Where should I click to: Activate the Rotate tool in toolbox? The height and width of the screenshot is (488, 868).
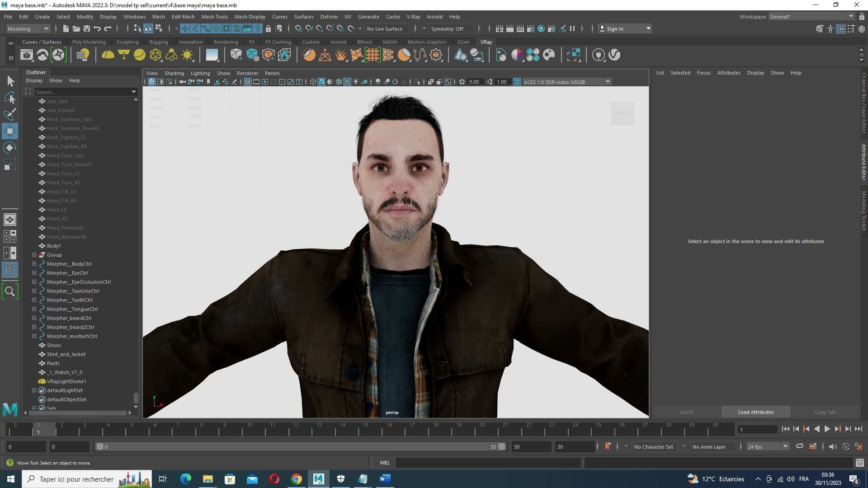click(10, 148)
